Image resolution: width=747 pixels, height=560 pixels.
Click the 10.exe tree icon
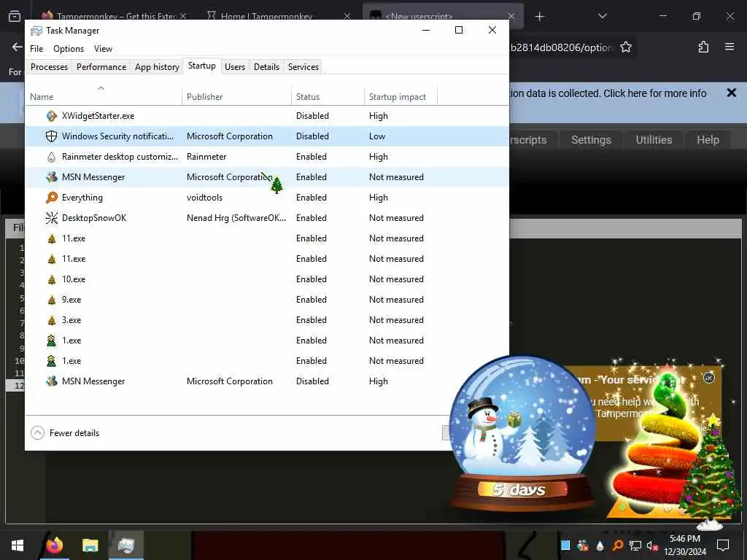pyautogui.click(x=52, y=279)
